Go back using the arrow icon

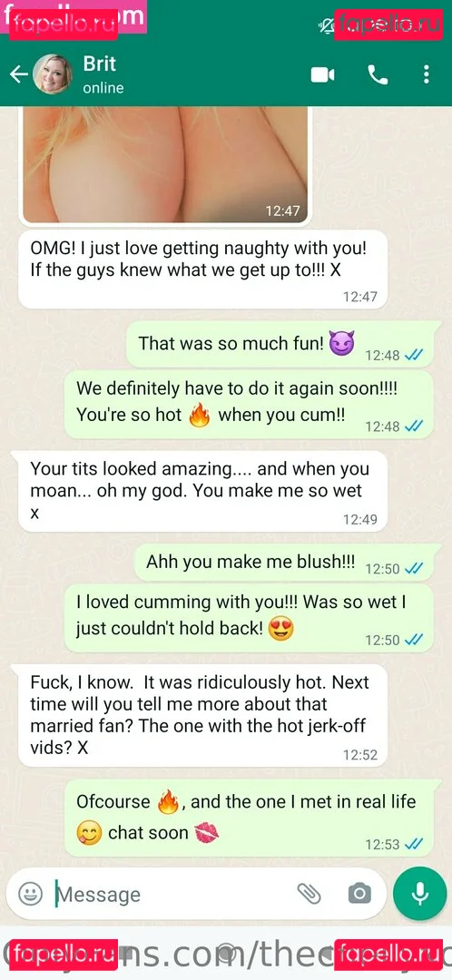point(19,75)
